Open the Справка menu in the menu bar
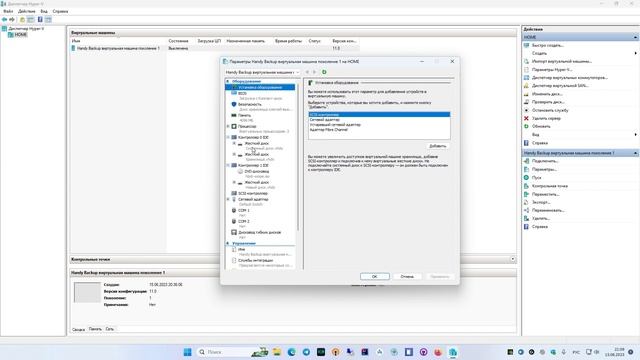640x360 pixels. coord(60,11)
